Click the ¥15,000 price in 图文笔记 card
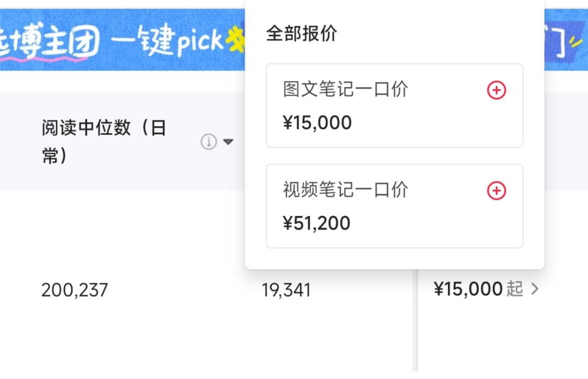588x379 pixels. (x=317, y=123)
